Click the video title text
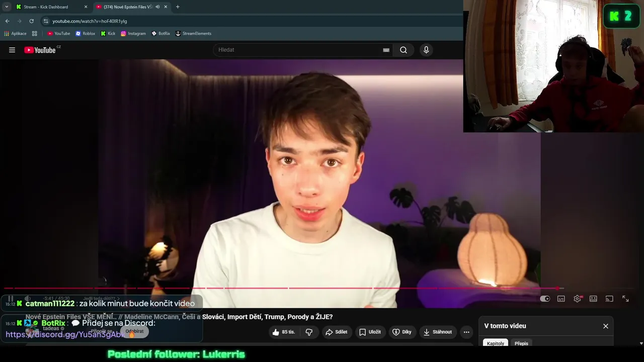This screenshot has width=644, height=362. pyautogui.click(x=179, y=317)
